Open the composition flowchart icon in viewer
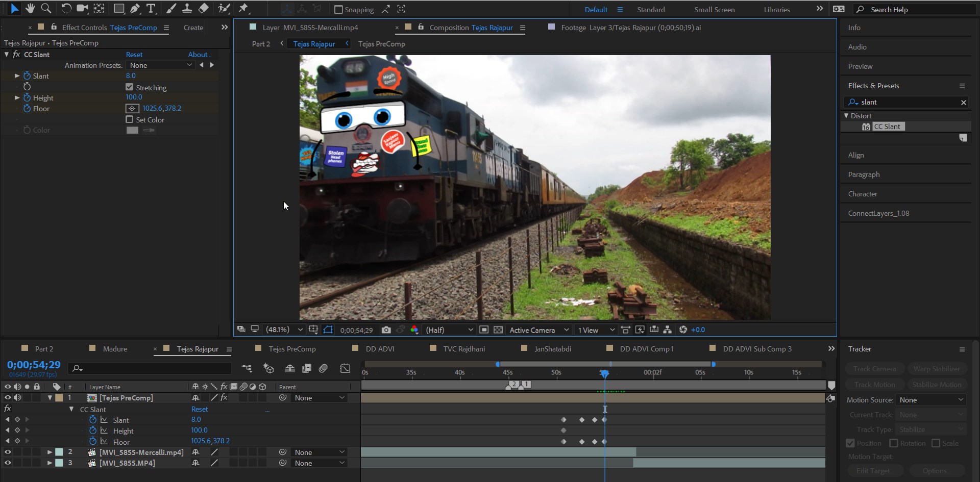 point(667,330)
